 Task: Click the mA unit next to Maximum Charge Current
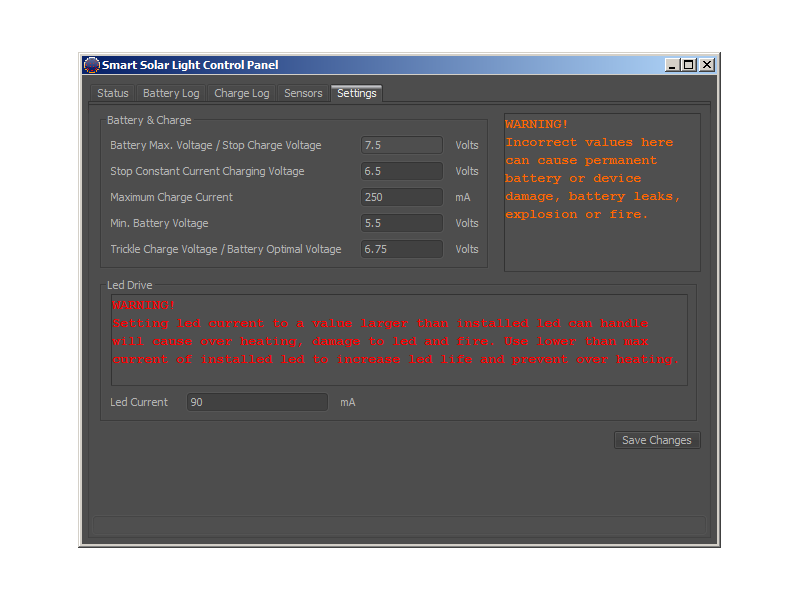[463, 197]
